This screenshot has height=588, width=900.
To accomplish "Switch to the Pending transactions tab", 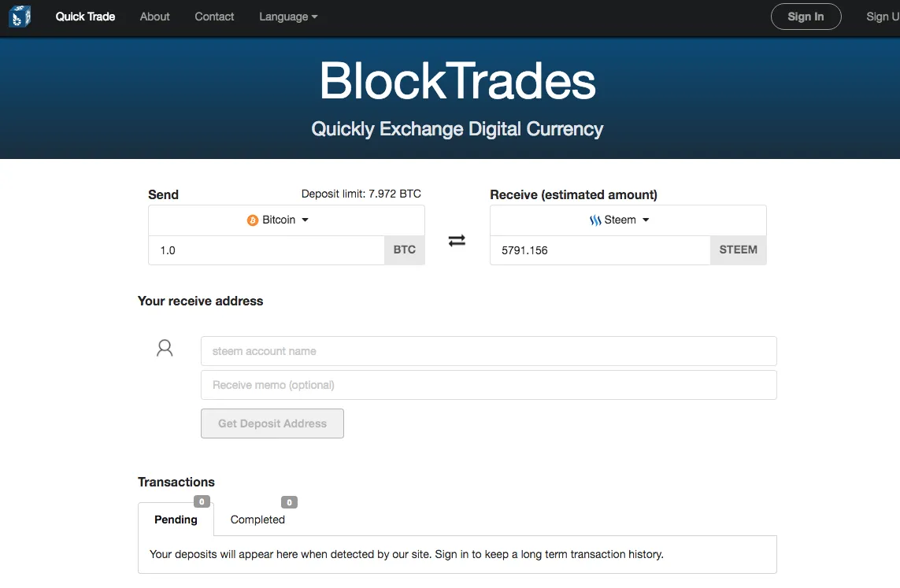I will click(176, 520).
